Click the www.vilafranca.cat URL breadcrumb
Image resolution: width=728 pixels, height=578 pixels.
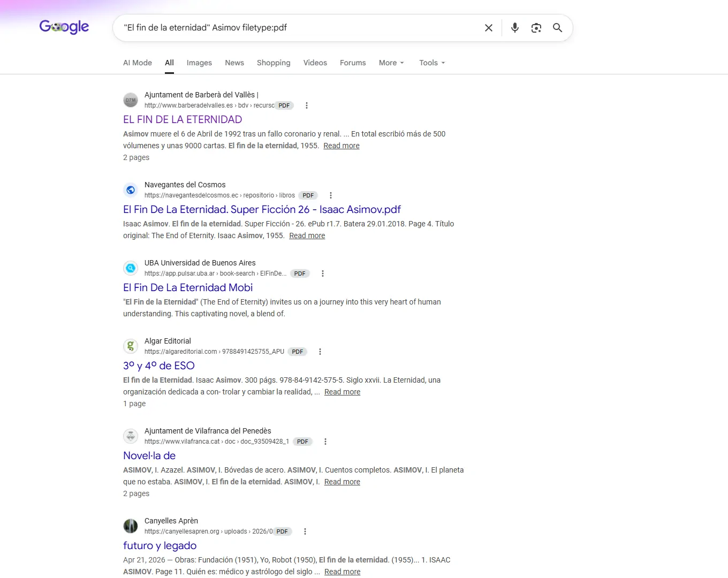pos(217,442)
